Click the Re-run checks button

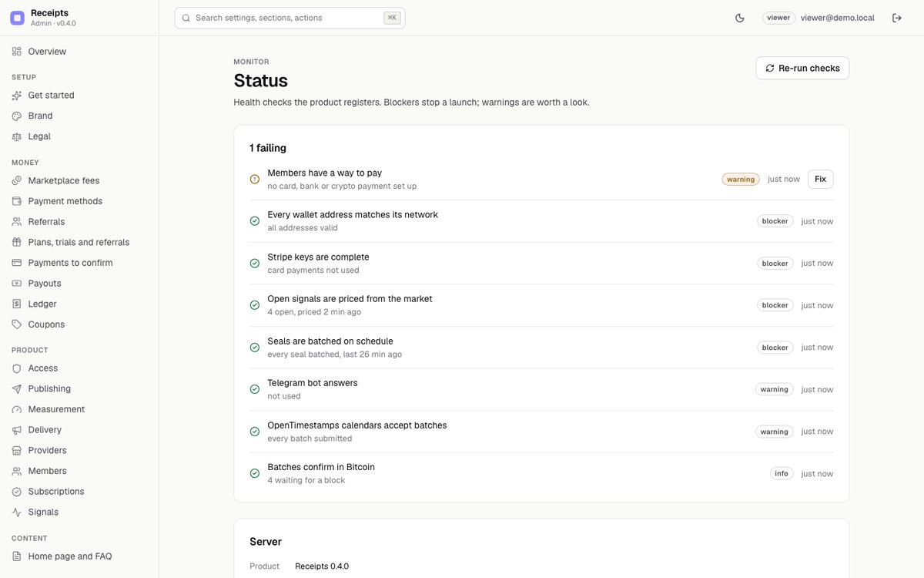[x=802, y=68]
